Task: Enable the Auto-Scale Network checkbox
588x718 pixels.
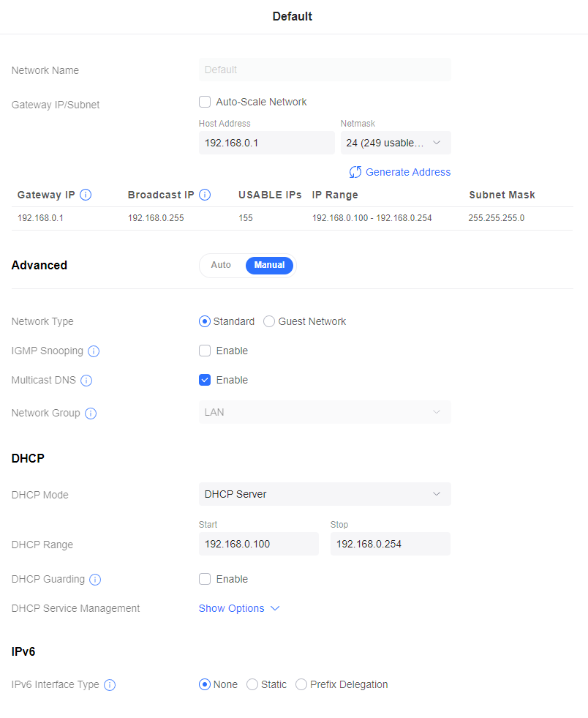Action: pos(205,102)
